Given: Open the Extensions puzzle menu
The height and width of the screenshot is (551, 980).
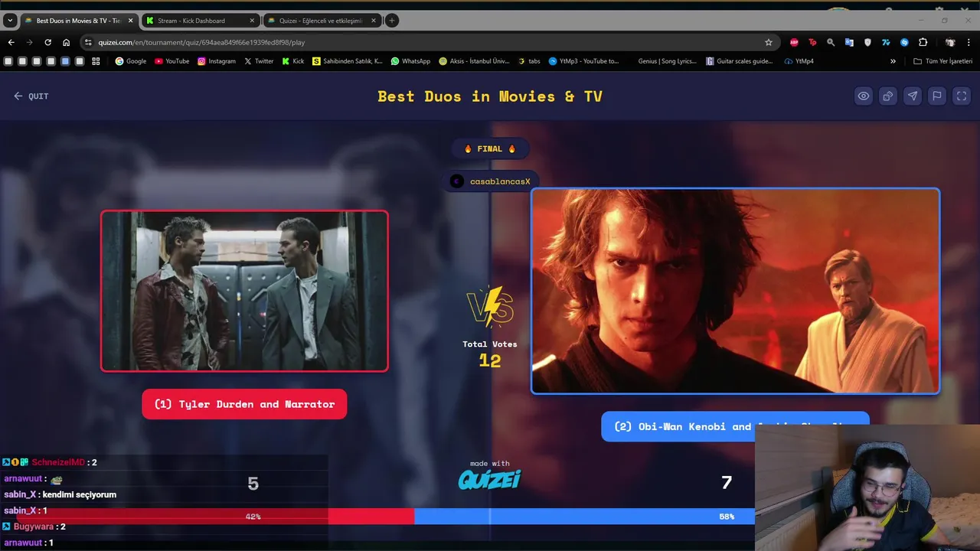Looking at the screenshot, I should tap(923, 42).
